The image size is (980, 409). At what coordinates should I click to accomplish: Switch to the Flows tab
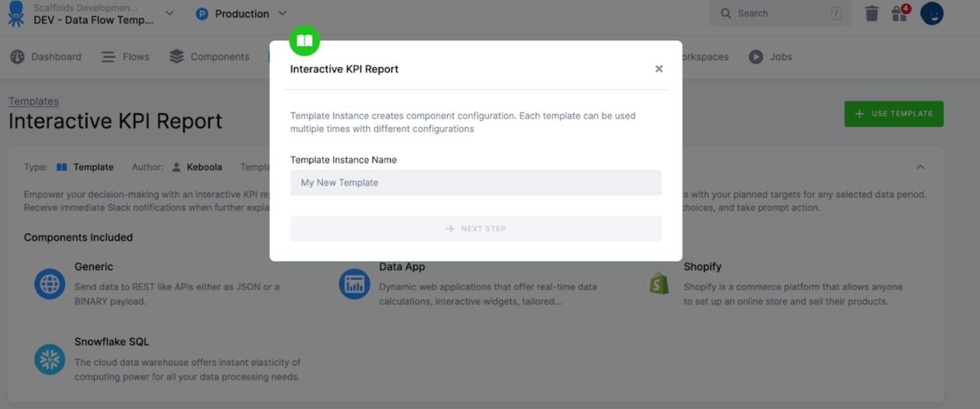(x=125, y=57)
